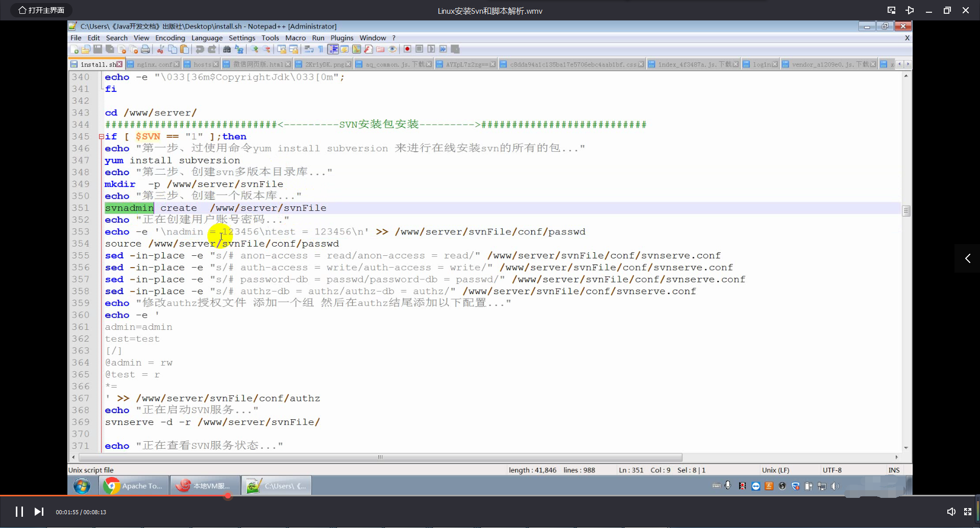The height and width of the screenshot is (528, 980).
Task: Click UTF-8 encoding in status bar
Action: pyautogui.click(x=832, y=470)
